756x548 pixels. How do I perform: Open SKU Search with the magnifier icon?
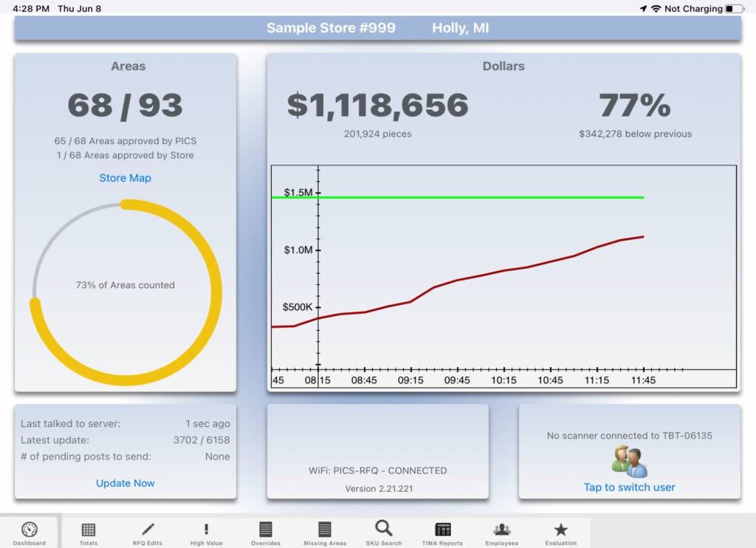pyautogui.click(x=382, y=530)
